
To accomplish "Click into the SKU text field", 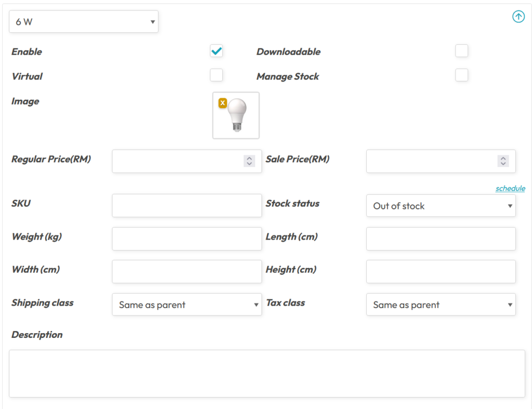I will [187, 206].
